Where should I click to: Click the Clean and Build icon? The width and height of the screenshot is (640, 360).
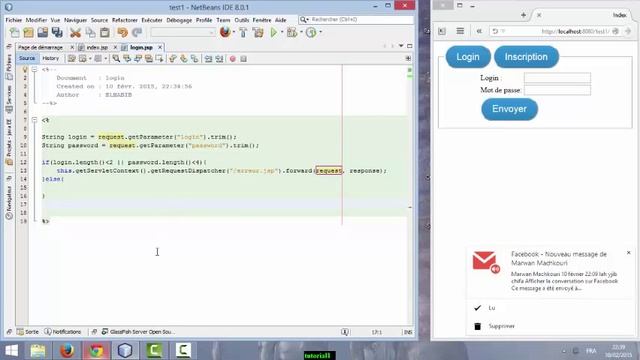[x=258, y=32]
